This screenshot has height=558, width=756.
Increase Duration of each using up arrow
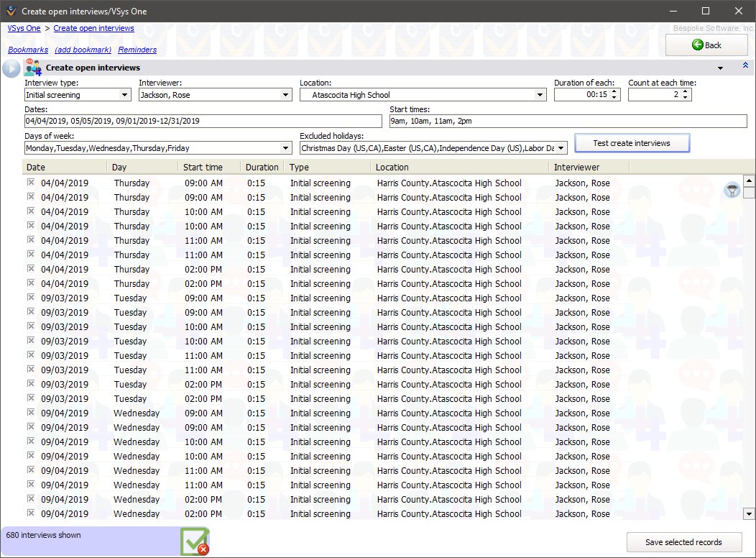point(614,91)
